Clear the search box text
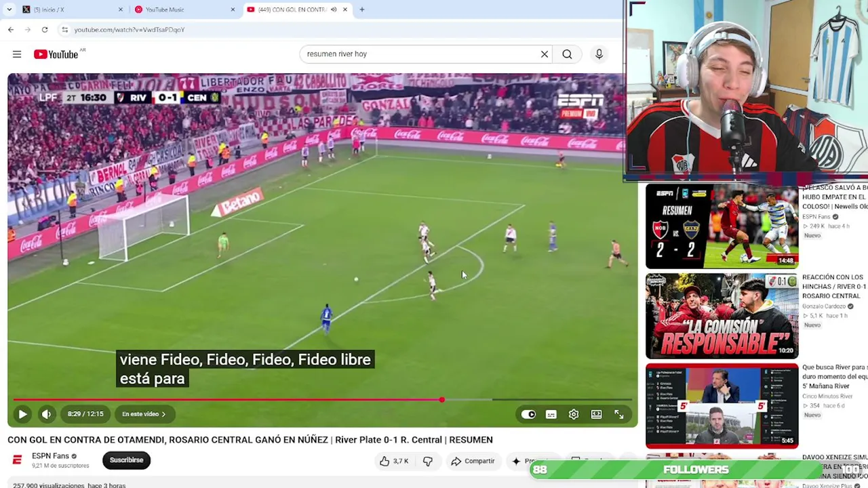This screenshot has height=488, width=868. (545, 54)
